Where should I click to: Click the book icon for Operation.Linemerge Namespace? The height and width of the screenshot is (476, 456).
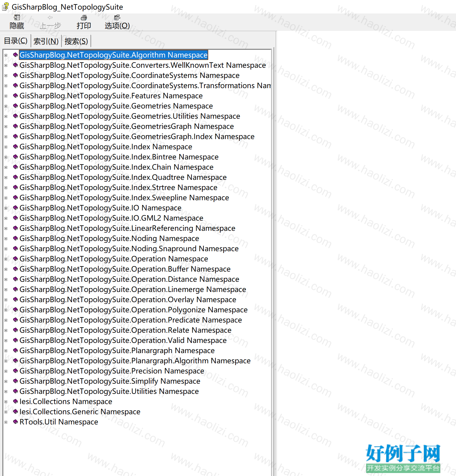16,289
